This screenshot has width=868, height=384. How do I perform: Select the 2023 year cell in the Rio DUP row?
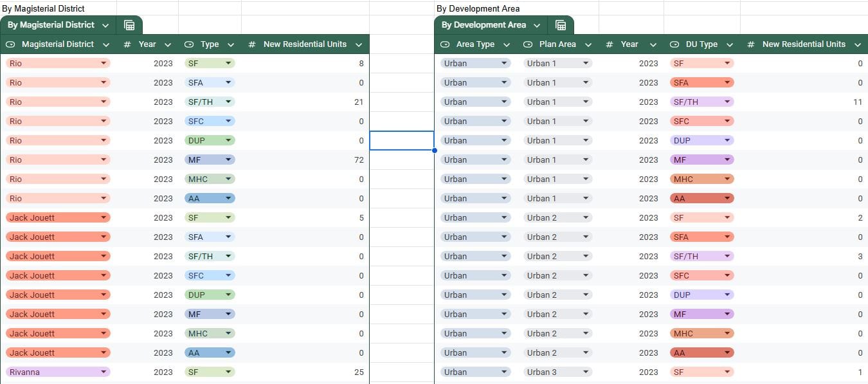[147, 140]
